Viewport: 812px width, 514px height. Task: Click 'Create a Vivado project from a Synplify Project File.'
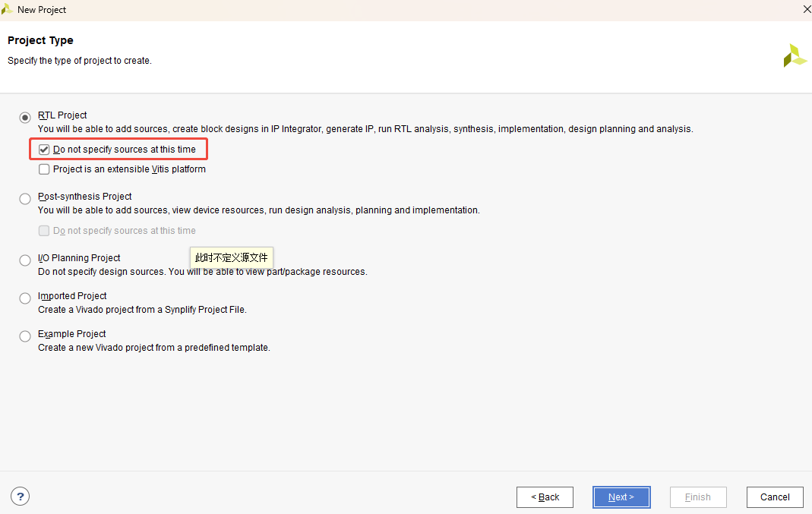coord(142,310)
